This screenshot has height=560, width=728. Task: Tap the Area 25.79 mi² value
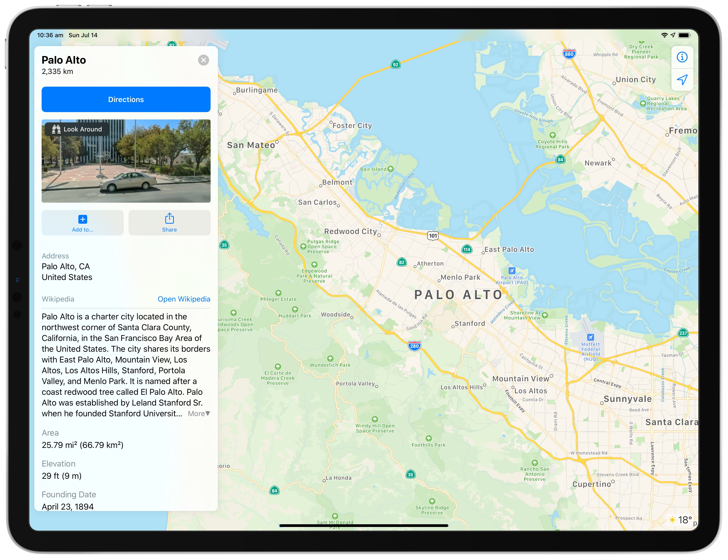point(83,445)
